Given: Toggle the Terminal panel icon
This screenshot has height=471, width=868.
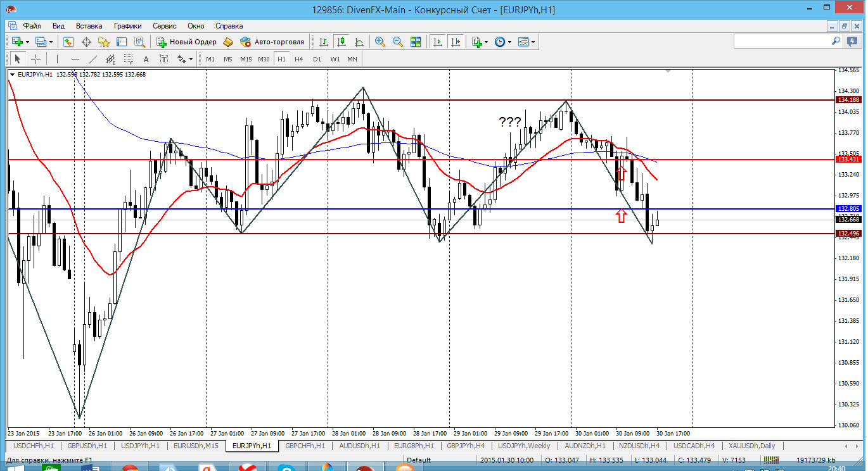Looking at the screenshot, I should click(122, 42).
